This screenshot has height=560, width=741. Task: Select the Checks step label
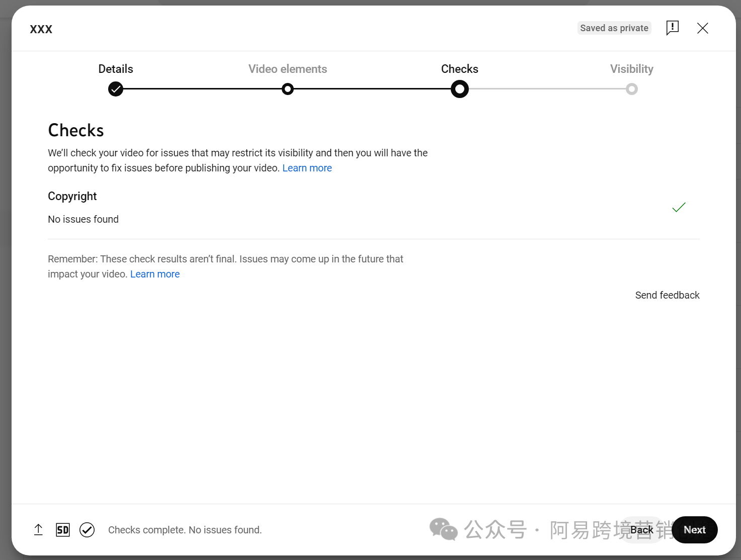pyautogui.click(x=459, y=69)
